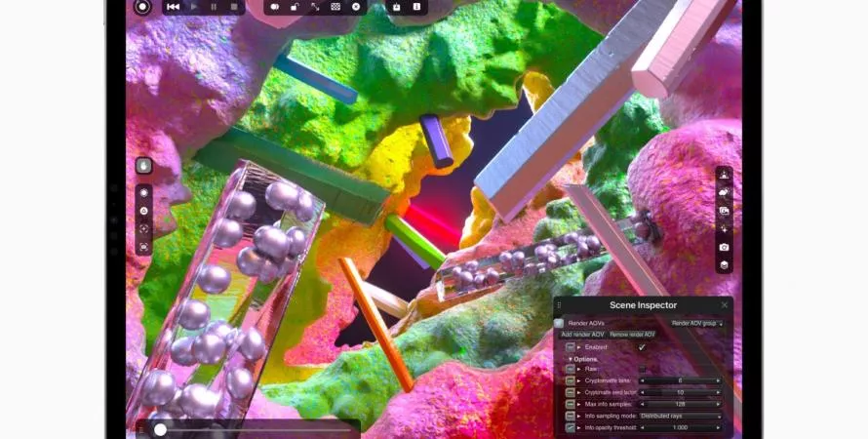Click the bottom timeline slider knob

161,429
